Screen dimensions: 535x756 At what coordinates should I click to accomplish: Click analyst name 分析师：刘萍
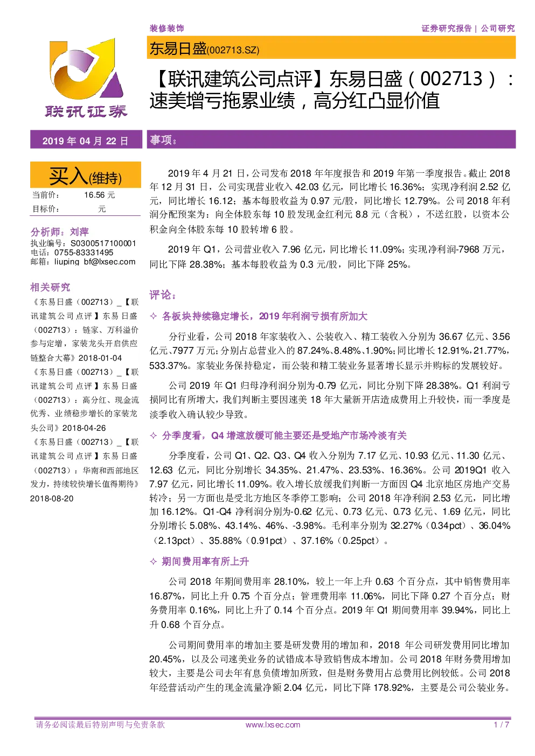pos(59,232)
